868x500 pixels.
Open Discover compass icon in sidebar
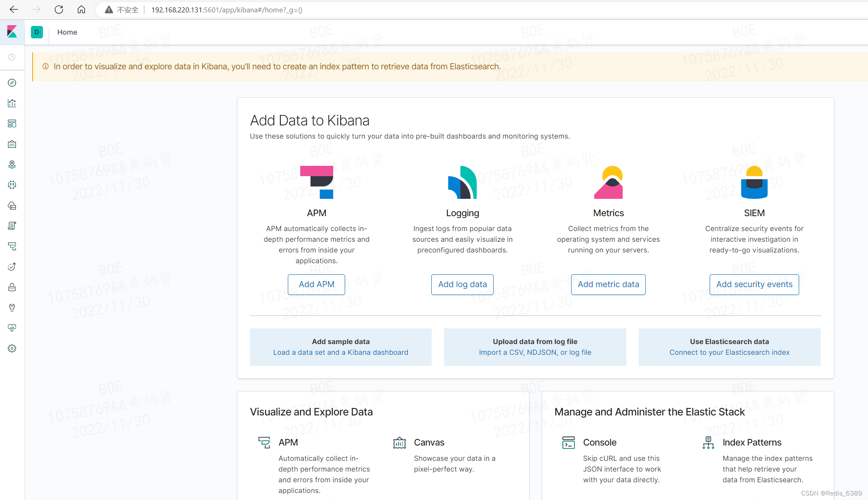click(12, 83)
